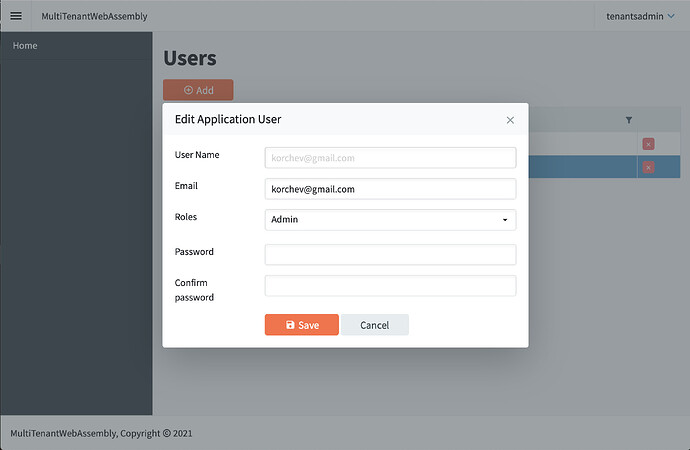Expand the tenantsadmin profile menu
The width and height of the screenshot is (690, 450).
[640, 16]
